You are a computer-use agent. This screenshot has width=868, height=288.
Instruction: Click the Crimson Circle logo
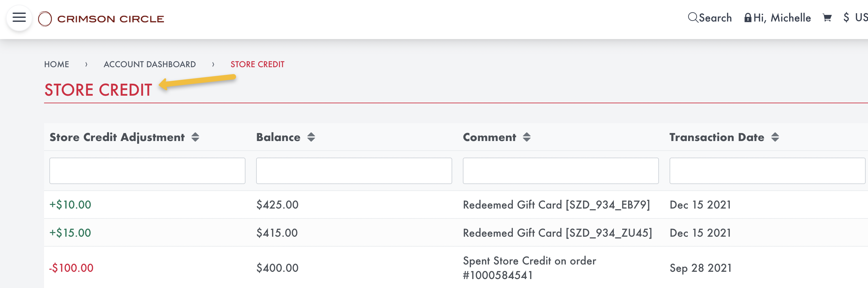pos(101,18)
